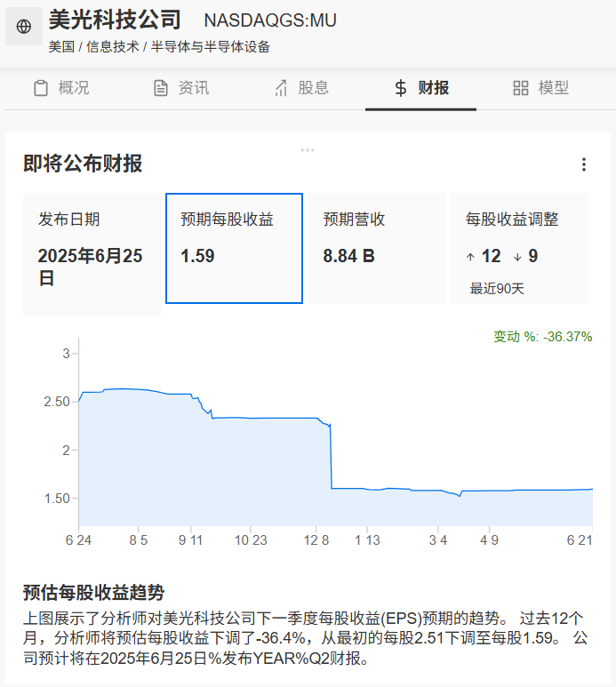This screenshot has width=616, height=687.
Task: Select the 财报 earnings tab
Action: click(421, 88)
